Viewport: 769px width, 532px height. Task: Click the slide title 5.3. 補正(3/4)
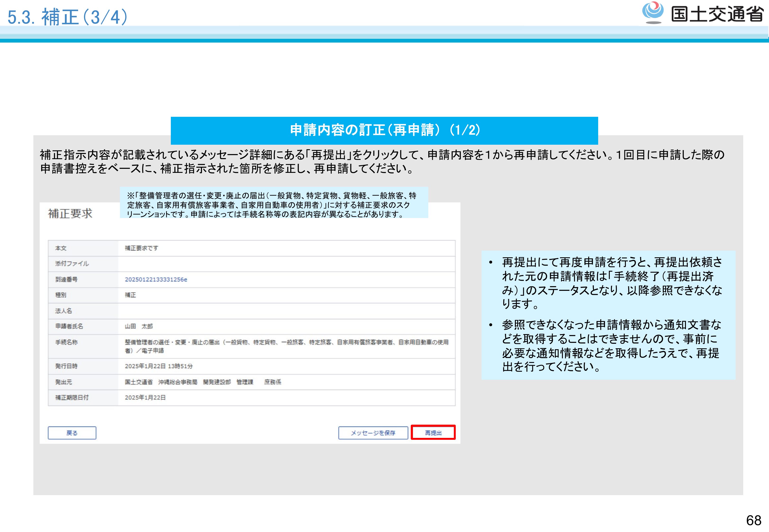point(68,17)
